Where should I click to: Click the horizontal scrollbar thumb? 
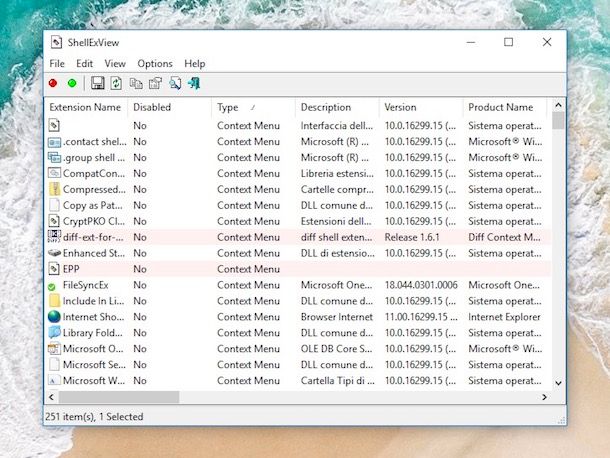pyautogui.click(x=119, y=397)
